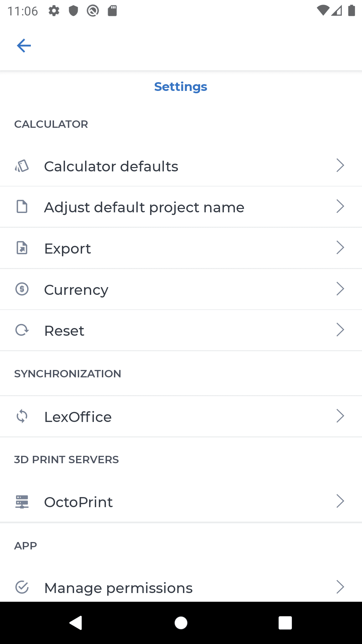Open the Currency settings entry
362x644 pixels.
point(76,290)
